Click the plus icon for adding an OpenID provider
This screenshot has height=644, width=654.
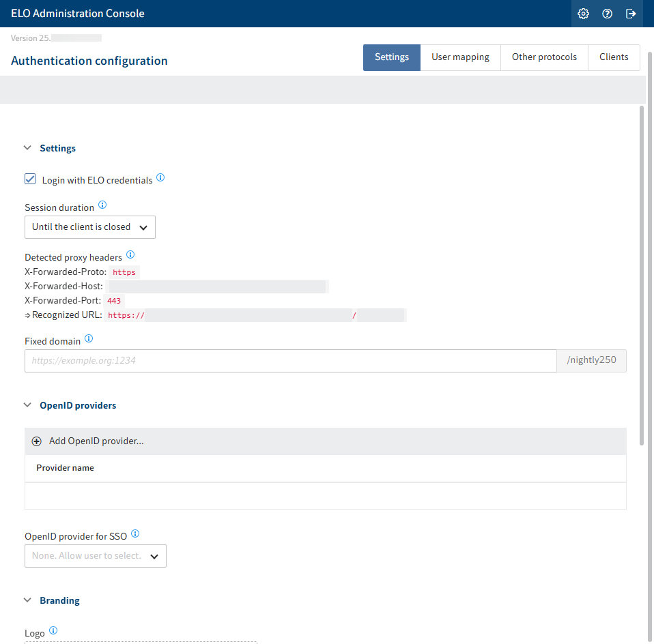[36, 441]
